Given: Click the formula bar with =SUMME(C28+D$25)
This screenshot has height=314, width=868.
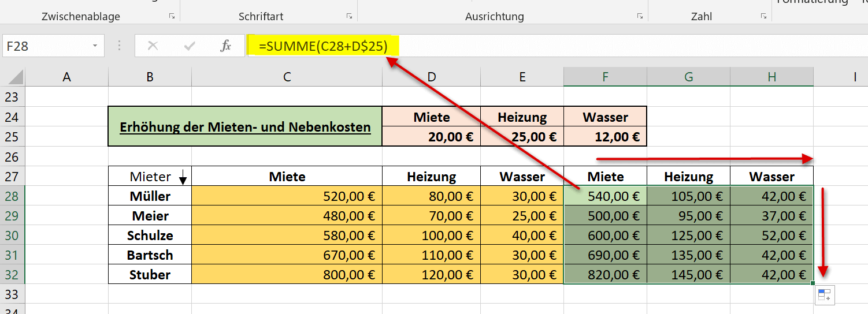Looking at the screenshot, I should coord(557,46).
